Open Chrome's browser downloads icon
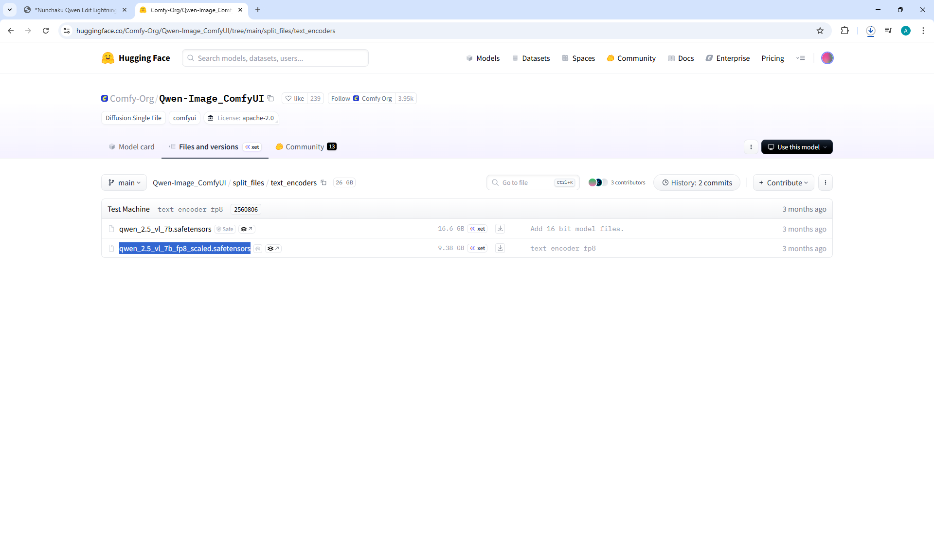The height and width of the screenshot is (560, 934). (x=870, y=31)
